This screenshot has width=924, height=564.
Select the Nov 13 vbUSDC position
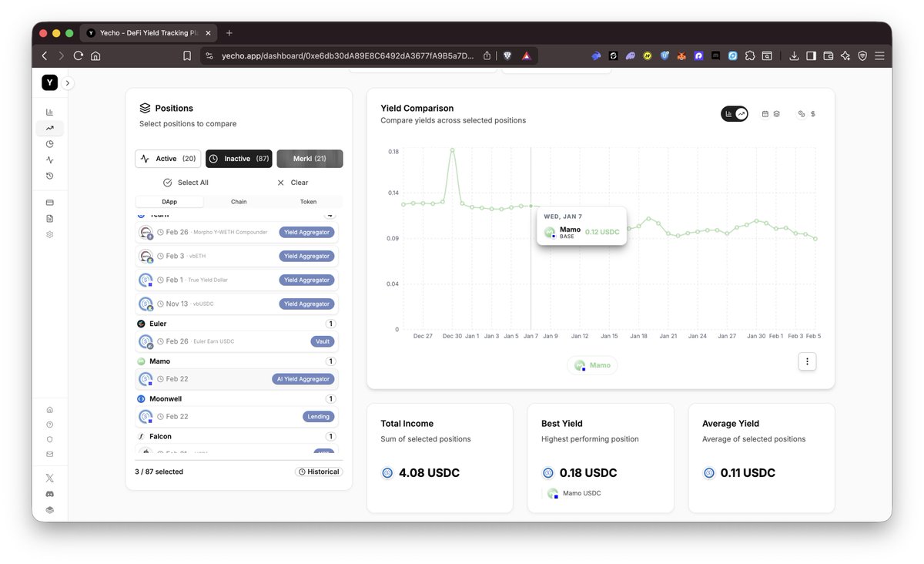tap(236, 304)
